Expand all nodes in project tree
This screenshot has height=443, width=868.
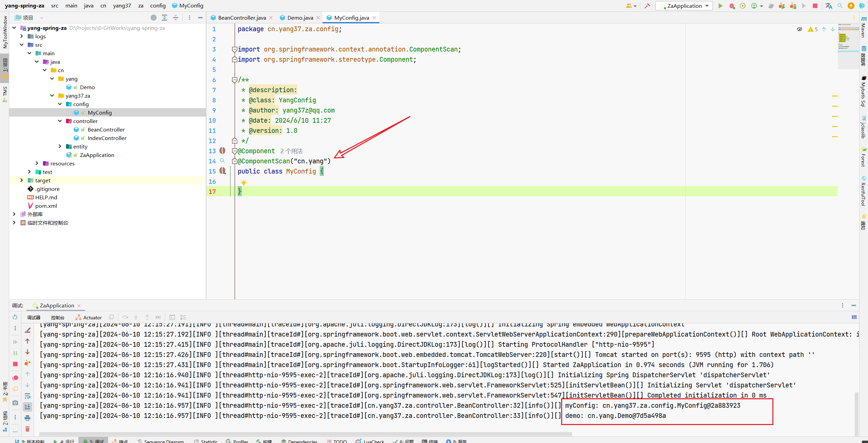[164, 18]
